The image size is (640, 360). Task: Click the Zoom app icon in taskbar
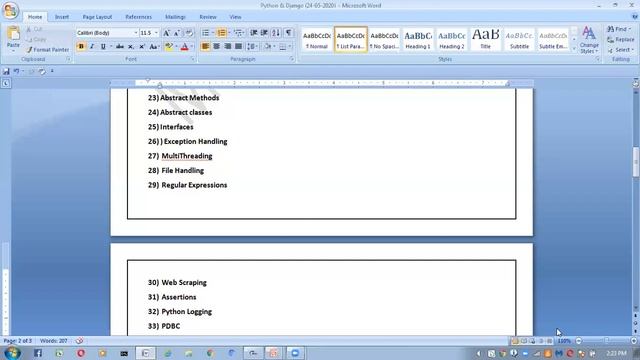(295, 353)
